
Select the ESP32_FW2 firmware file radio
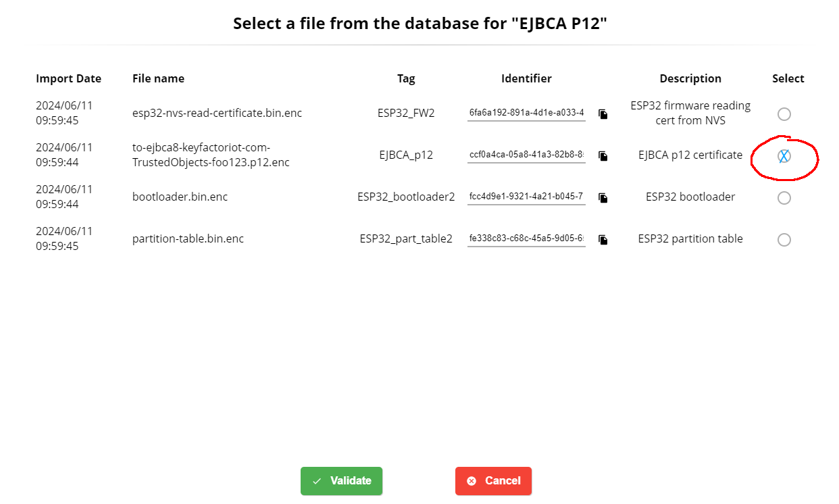click(784, 114)
